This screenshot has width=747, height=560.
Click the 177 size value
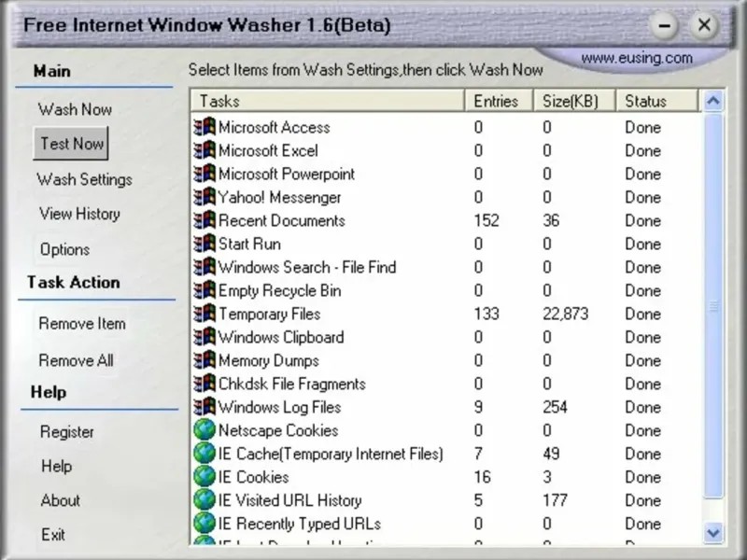click(555, 500)
